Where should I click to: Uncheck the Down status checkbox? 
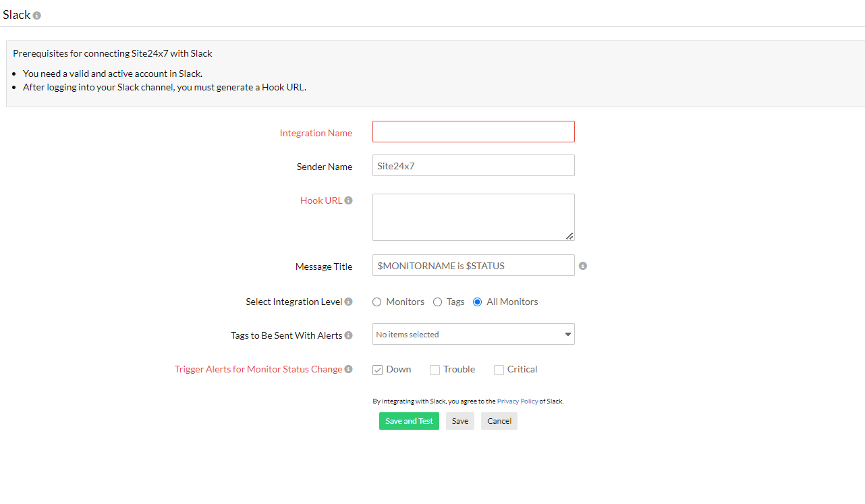(378, 370)
